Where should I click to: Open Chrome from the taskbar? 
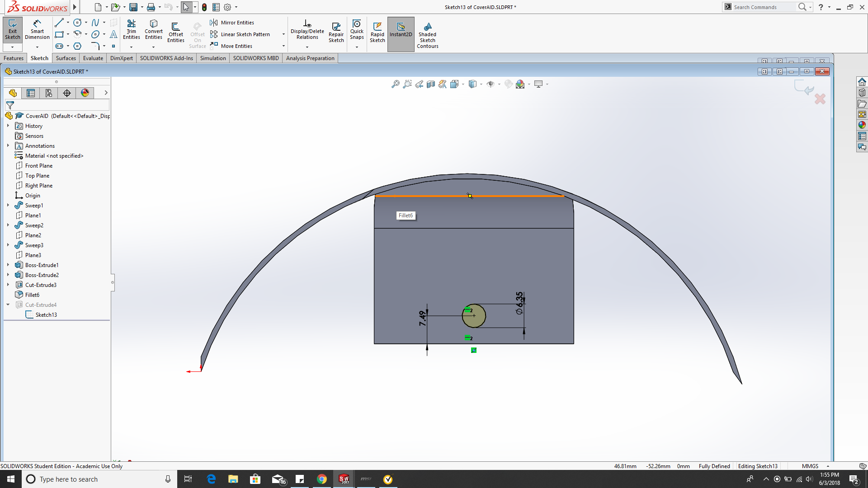(321, 479)
